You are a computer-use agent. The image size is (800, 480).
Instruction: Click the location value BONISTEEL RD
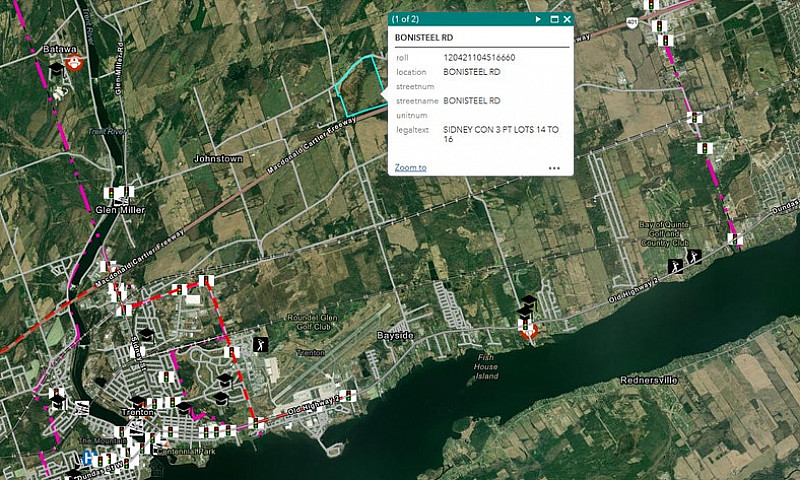coord(471,72)
